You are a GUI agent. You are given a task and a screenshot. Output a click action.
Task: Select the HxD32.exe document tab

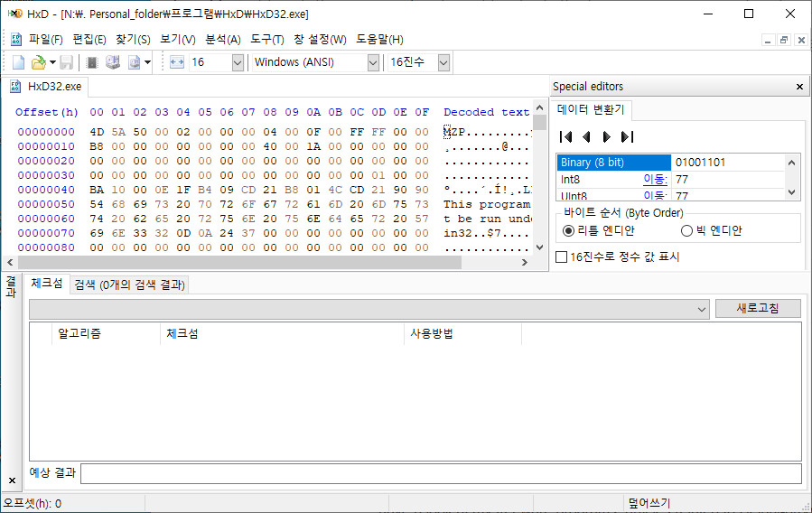pos(45,87)
